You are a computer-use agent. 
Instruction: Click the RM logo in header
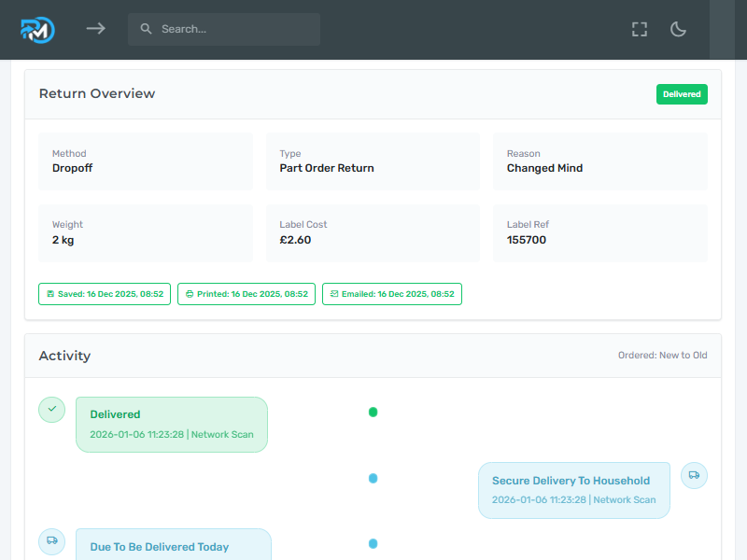(37, 29)
